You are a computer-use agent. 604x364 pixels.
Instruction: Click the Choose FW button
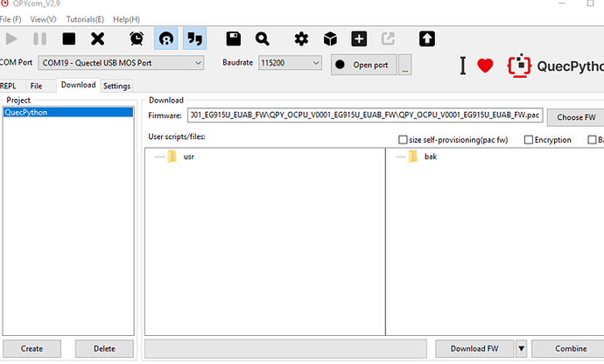(576, 116)
